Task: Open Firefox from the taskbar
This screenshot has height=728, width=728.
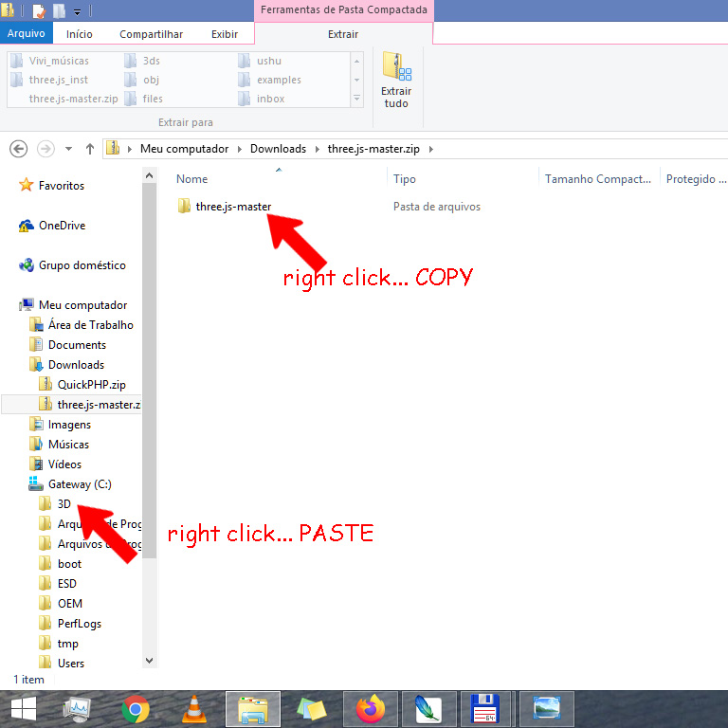Action: click(372, 708)
